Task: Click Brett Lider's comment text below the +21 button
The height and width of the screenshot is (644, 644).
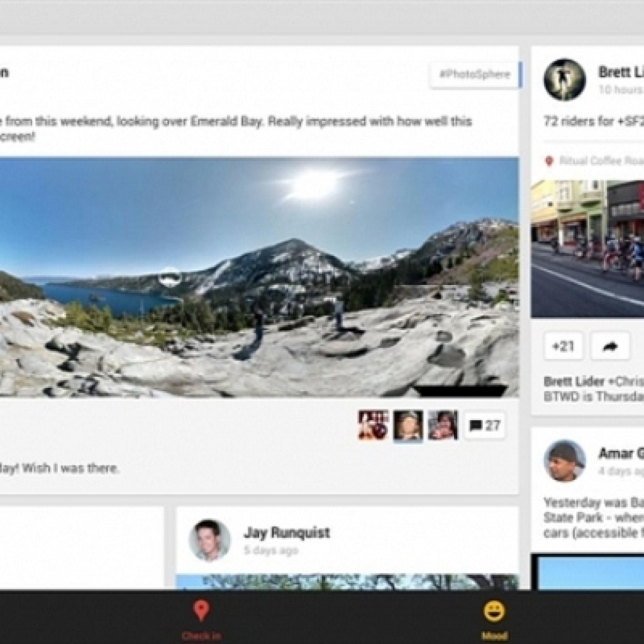Action: click(594, 389)
